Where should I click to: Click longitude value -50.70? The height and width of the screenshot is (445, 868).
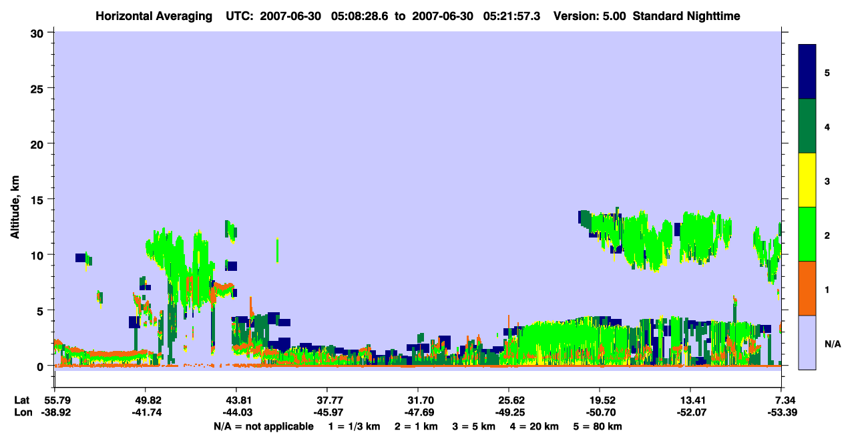click(600, 412)
